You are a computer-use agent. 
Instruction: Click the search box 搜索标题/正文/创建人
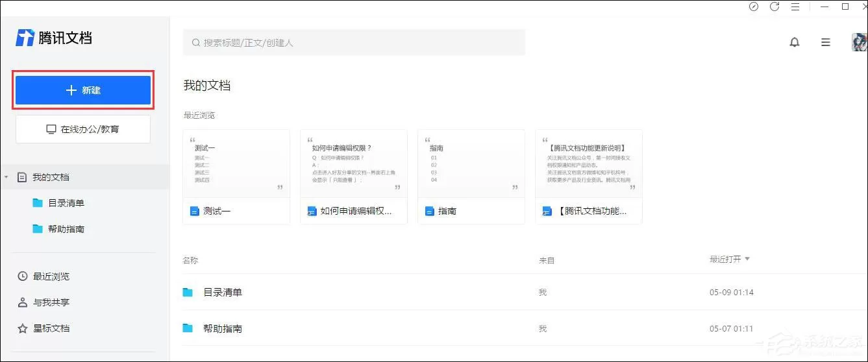point(354,43)
